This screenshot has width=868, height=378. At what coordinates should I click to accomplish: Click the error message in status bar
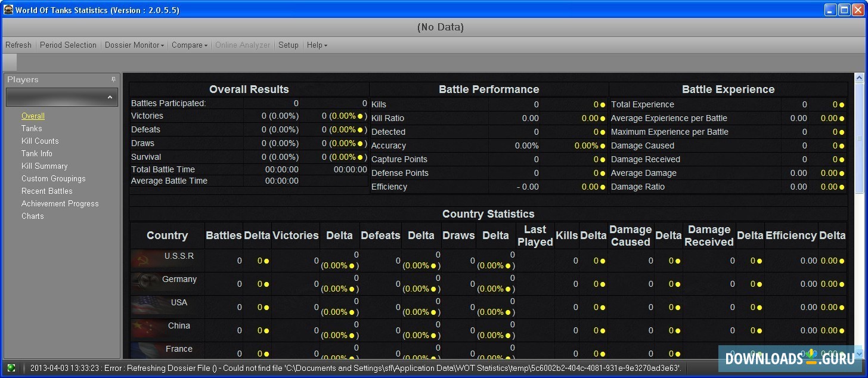[355, 368]
